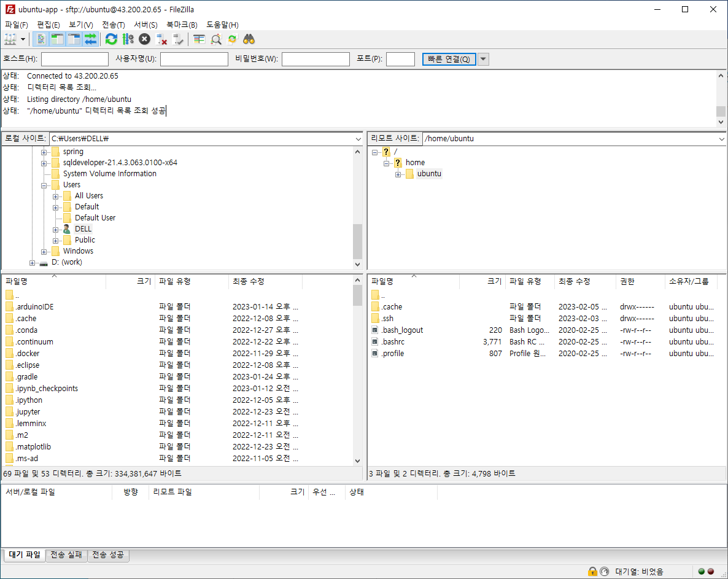Cancel current operation icon
The height and width of the screenshot is (579, 728).
(x=145, y=39)
